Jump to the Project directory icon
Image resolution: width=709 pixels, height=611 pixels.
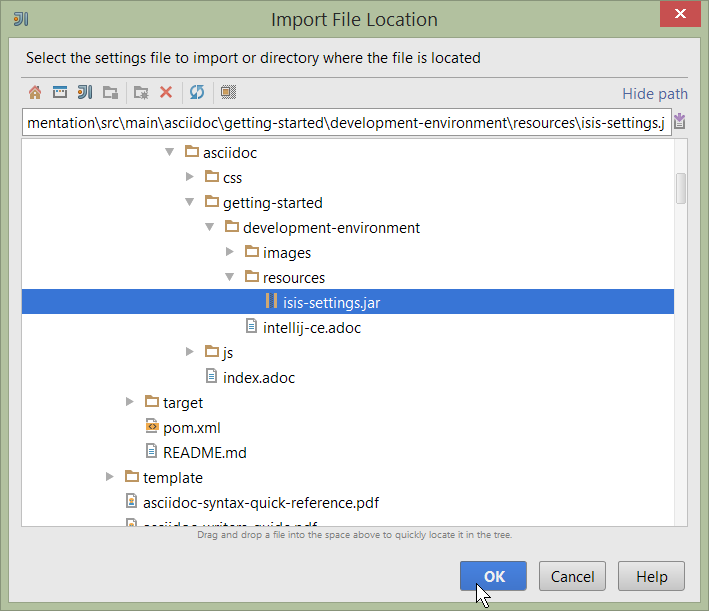pos(85,92)
